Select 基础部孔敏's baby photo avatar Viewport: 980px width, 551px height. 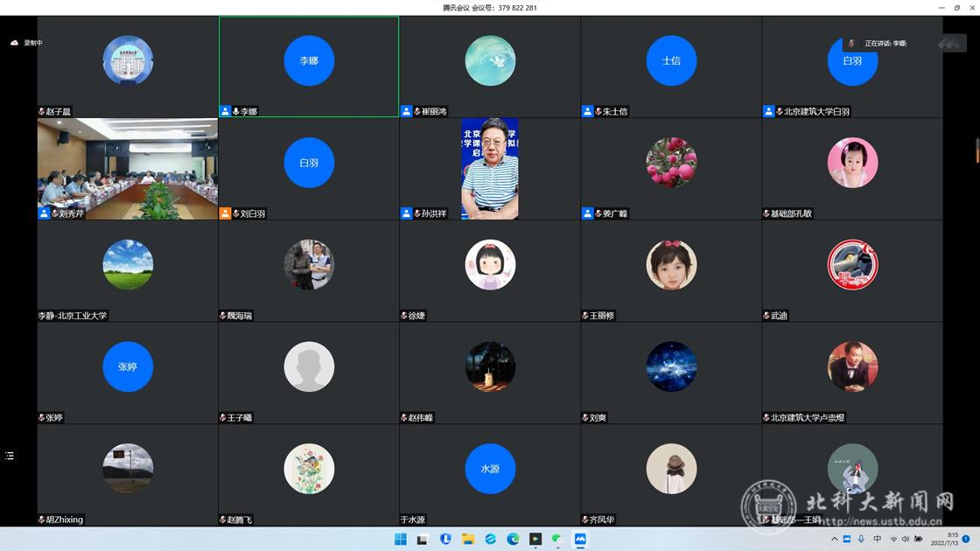852,163
